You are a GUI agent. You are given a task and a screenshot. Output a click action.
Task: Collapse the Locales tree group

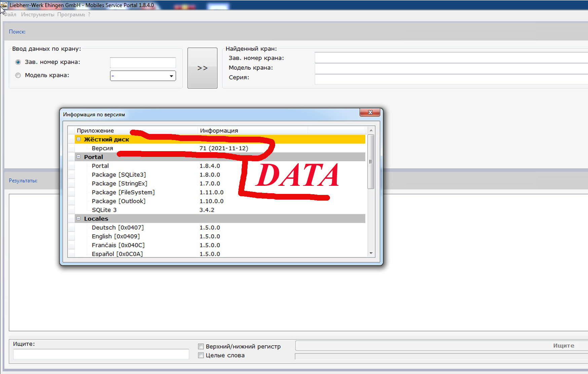[x=78, y=218]
